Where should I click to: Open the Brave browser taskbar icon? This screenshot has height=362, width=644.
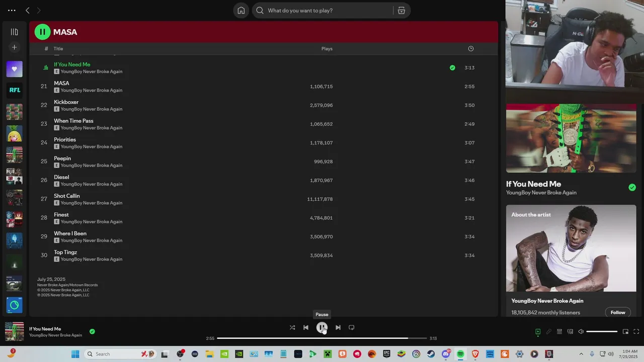pos(475,354)
